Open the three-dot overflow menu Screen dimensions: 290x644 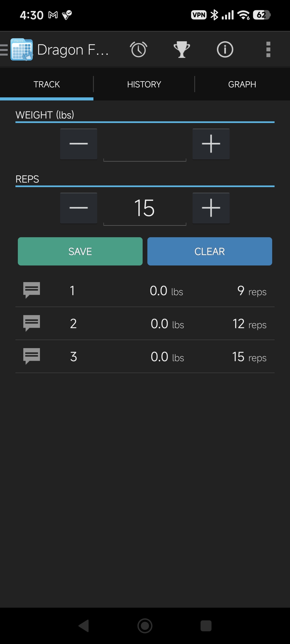(268, 49)
